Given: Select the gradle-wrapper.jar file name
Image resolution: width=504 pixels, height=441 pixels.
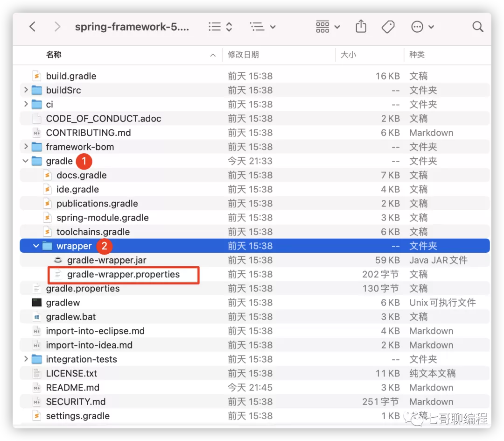Looking at the screenshot, I should [107, 260].
